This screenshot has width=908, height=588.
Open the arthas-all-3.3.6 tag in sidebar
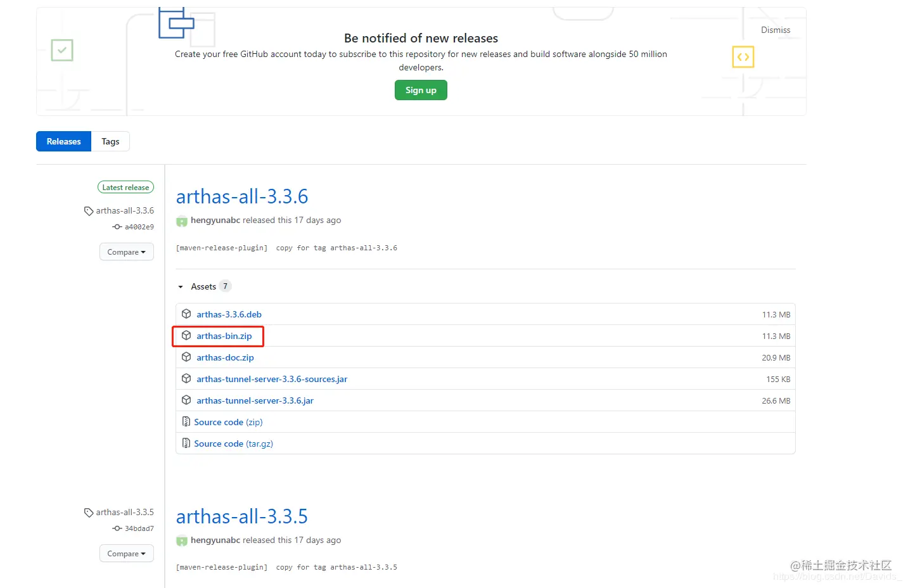pyautogui.click(x=125, y=210)
